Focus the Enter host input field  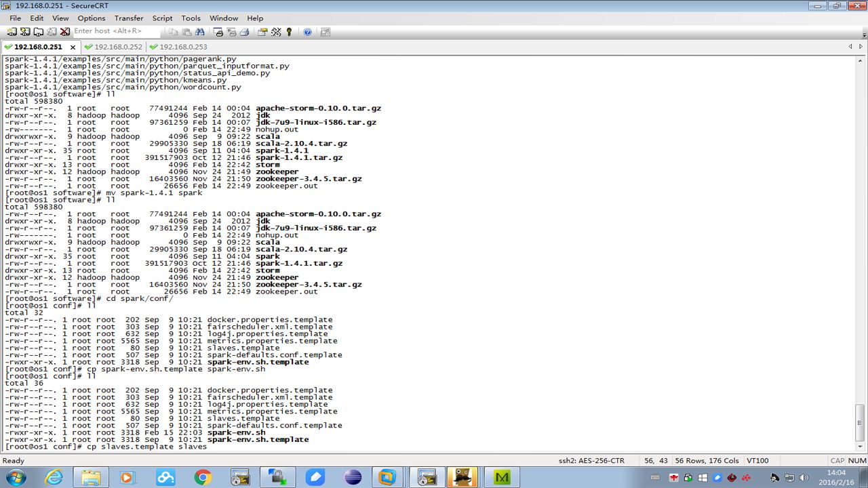117,31
